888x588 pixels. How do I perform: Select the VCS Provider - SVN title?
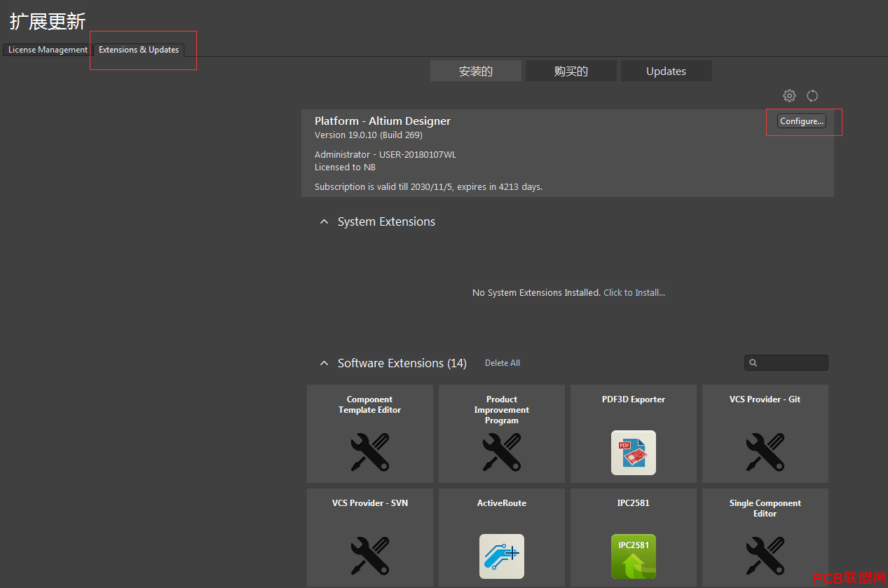tap(370, 503)
